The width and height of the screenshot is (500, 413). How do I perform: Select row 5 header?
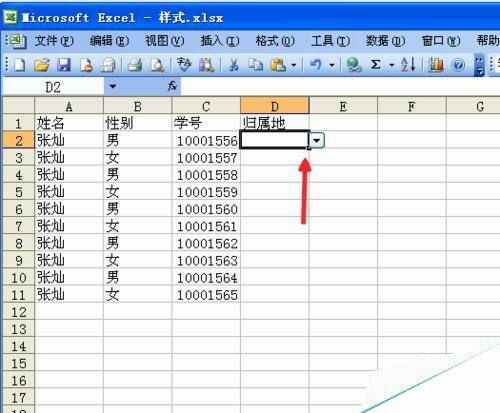click(x=19, y=192)
